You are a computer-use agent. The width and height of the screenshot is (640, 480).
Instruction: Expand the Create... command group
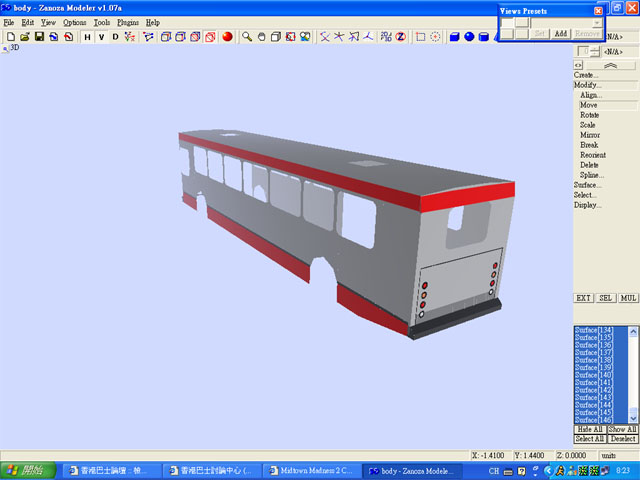587,75
